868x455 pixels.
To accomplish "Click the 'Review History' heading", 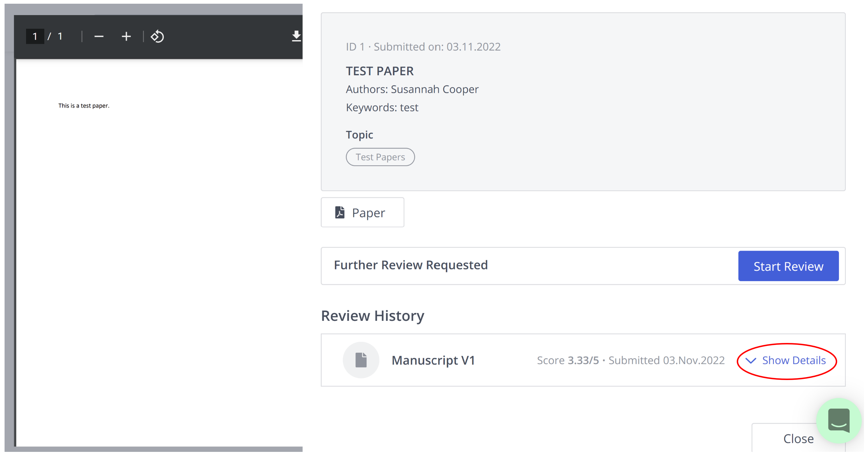I will click(x=372, y=316).
